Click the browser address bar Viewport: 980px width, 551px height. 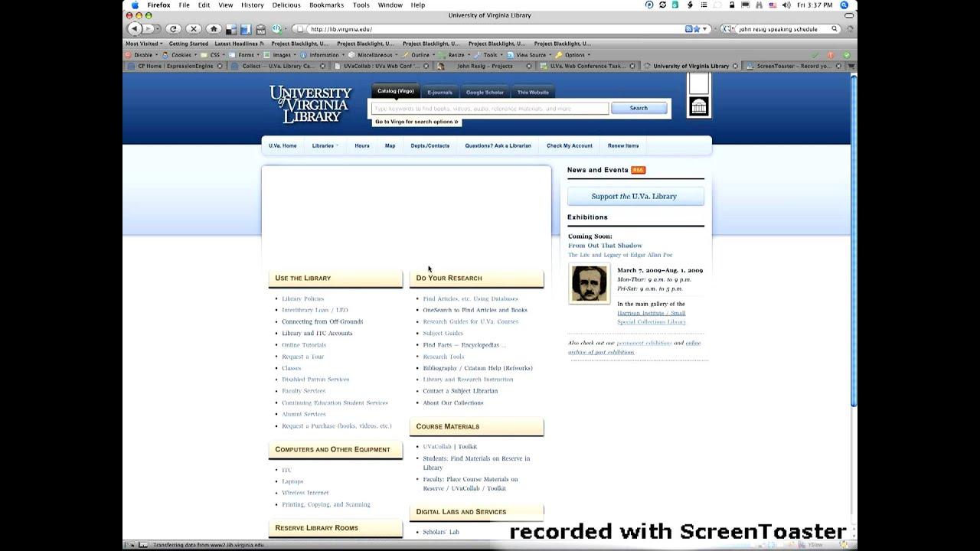(x=490, y=29)
